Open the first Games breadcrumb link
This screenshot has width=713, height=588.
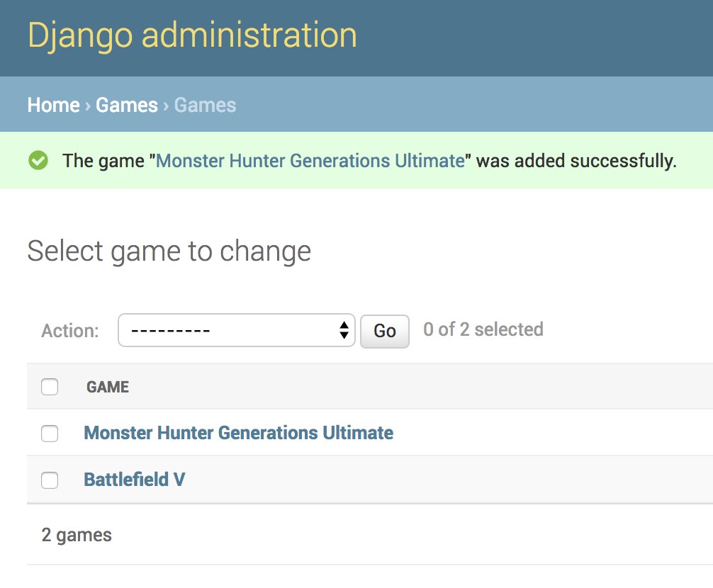[127, 105]
